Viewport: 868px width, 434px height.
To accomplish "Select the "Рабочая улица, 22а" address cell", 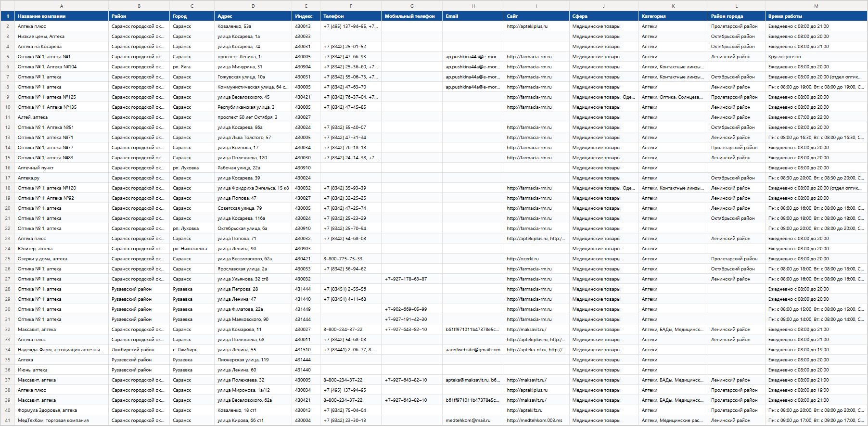I will tap(253, 167).
